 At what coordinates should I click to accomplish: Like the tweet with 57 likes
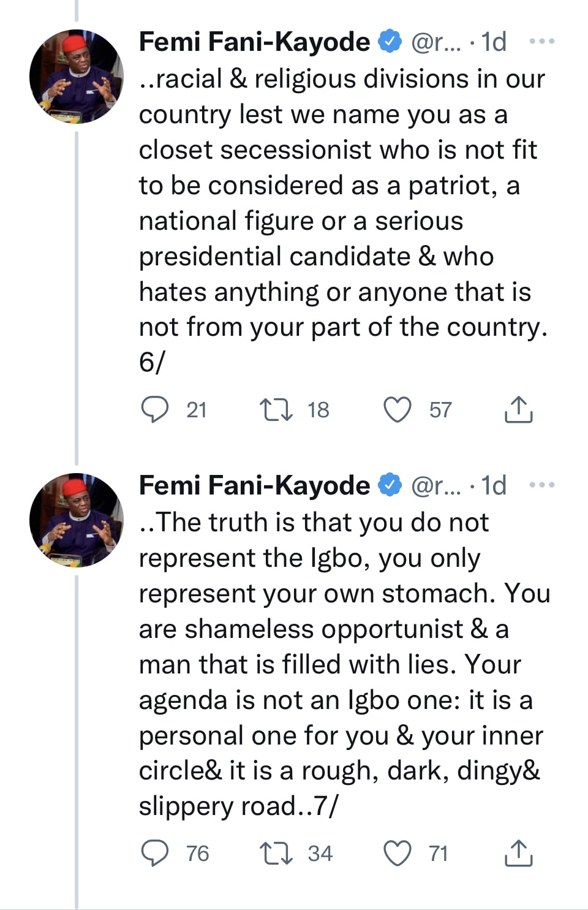tap(398, 409)
